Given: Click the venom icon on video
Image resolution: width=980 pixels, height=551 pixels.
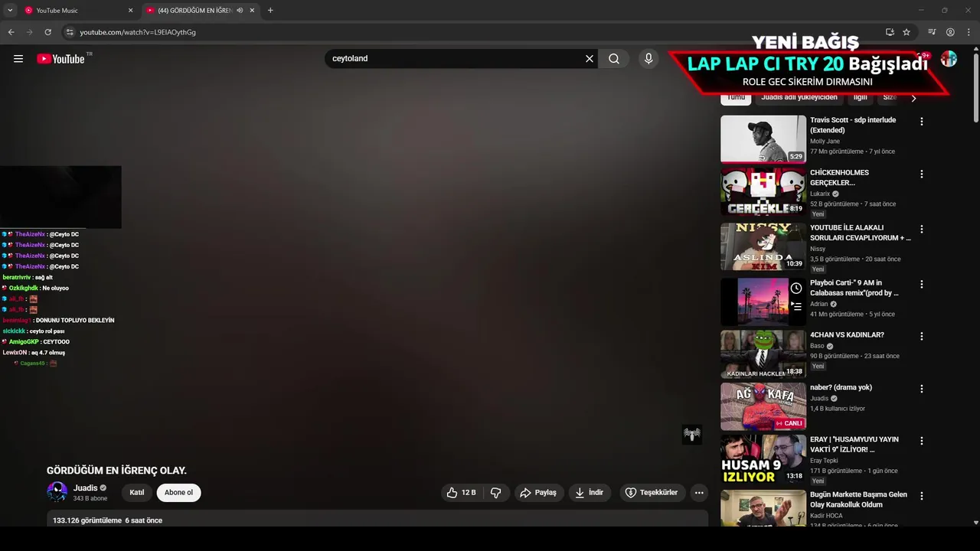Looking at the screenshot, I should point(692,435).
